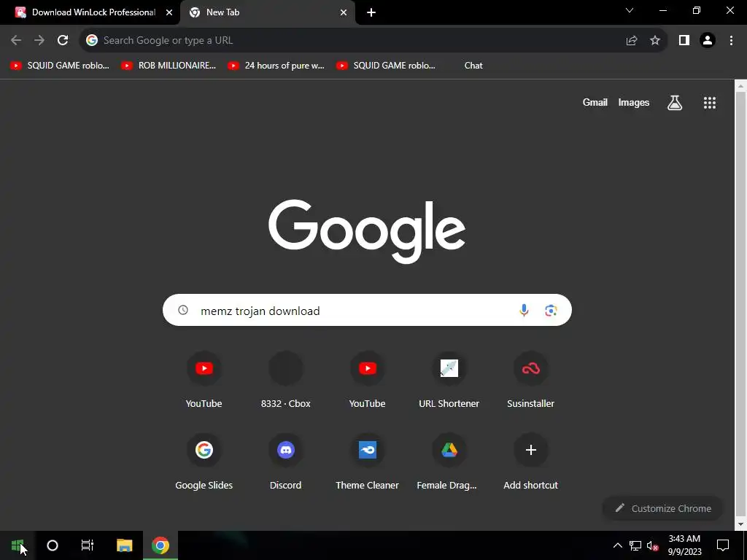747x560 pixels.
Task: Open first SQUID GAME roblo... bookmark
Action: tap(60, 66)
